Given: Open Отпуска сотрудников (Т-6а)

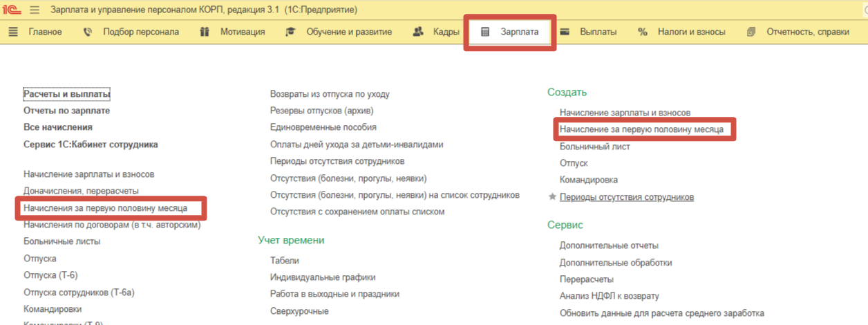Looking at the screenshot, I should pos(79,292).
